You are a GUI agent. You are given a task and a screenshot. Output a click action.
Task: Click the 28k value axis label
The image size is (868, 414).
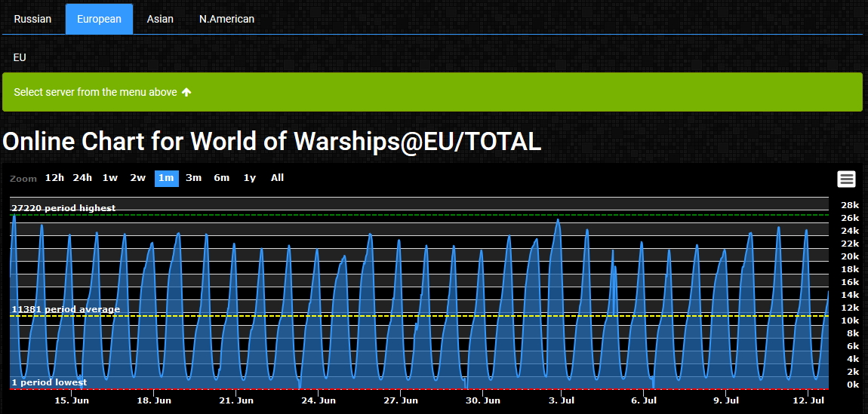click(x=851, y=205)
